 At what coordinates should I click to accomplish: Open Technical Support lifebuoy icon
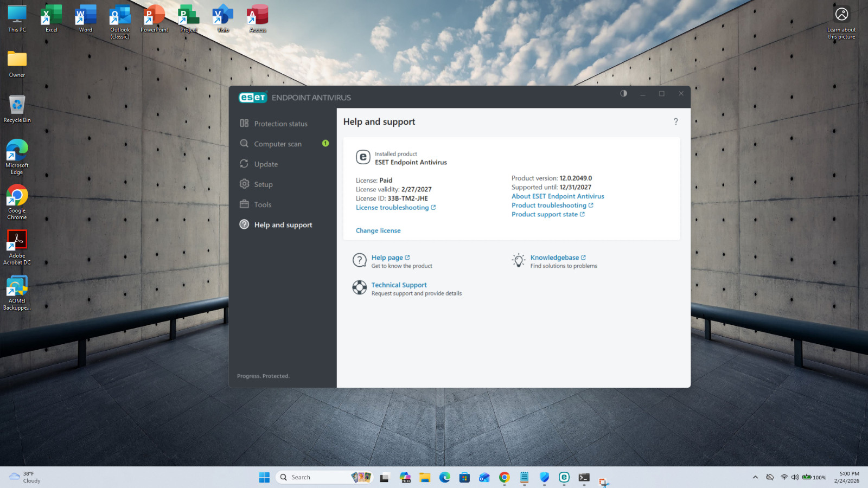(x=359, y=287)
